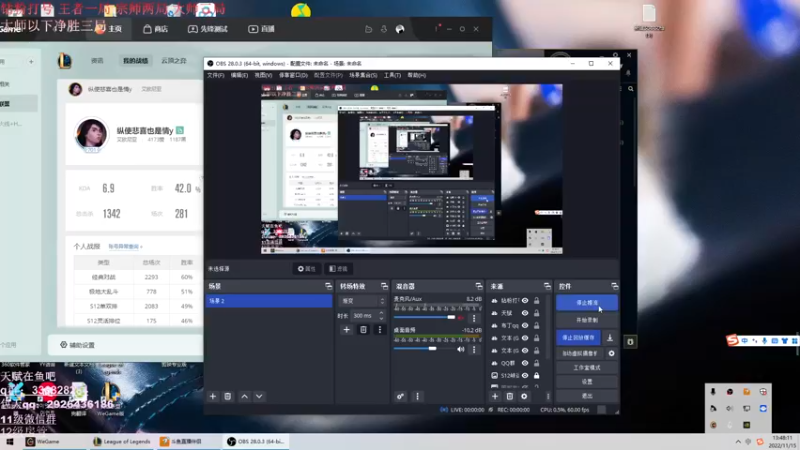The width and height of the screenshot is (800, 450).
Task: Click the 属性 source properties button
Action: (307, 269)
